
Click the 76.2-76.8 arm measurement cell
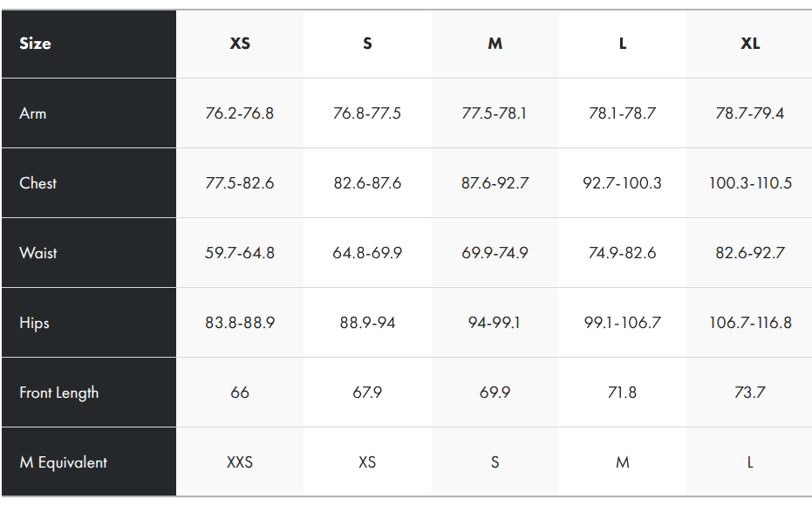[x=240, y=113]
